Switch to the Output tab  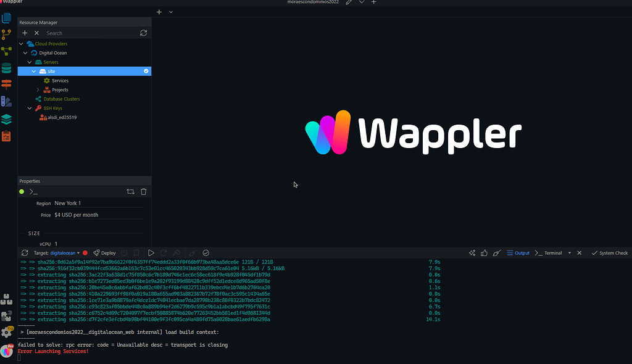pos(518,253)
